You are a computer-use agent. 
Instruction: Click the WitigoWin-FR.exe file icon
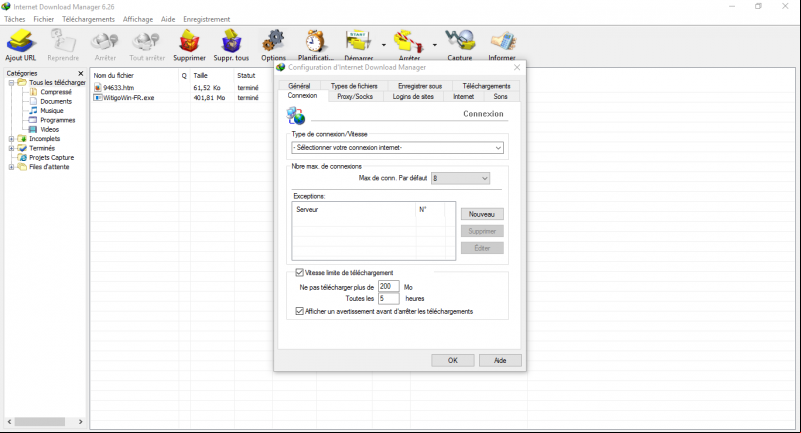point(98,98)
